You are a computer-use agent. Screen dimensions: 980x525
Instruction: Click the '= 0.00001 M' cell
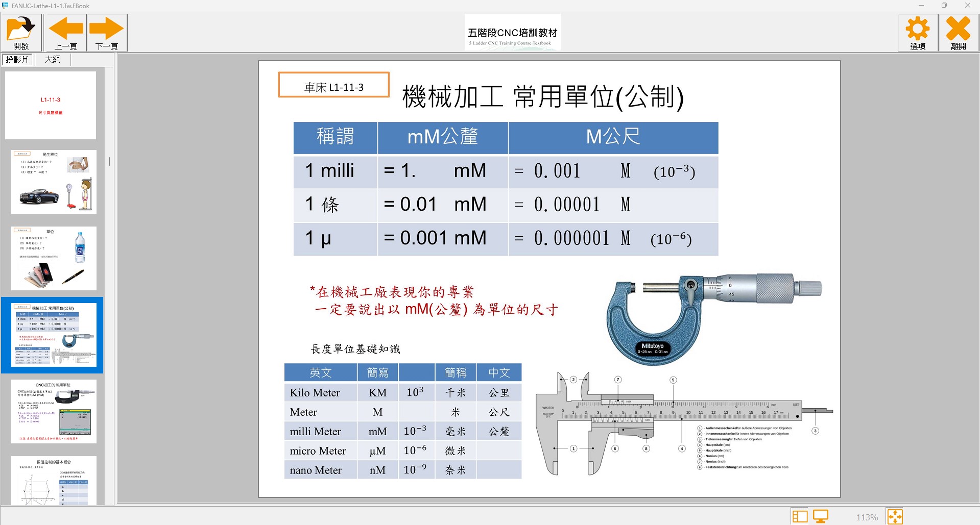(613, 205)
